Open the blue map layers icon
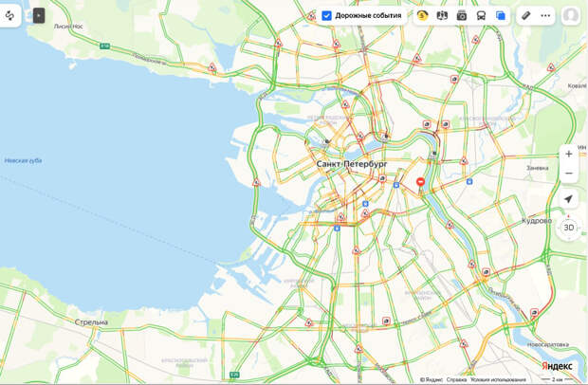The image size is (588, 385). point(501,16)
